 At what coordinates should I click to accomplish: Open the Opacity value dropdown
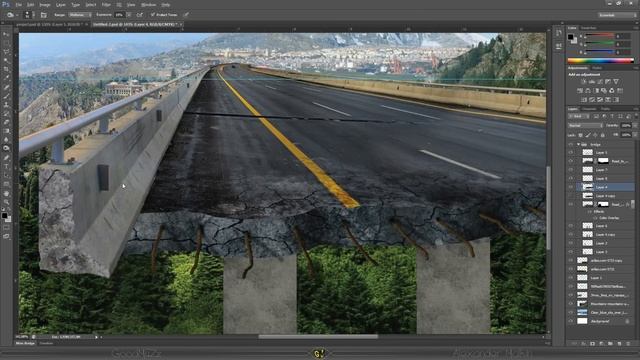click(x=634, y=126)
